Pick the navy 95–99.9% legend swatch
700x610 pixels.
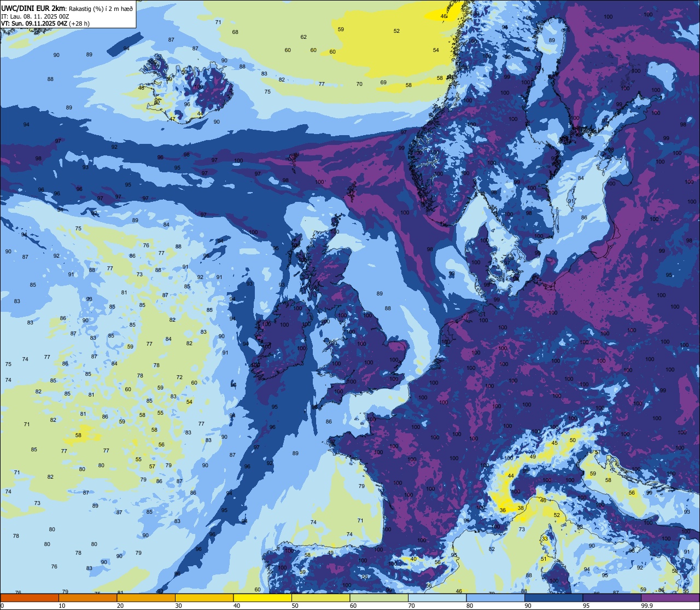(612, 598)
